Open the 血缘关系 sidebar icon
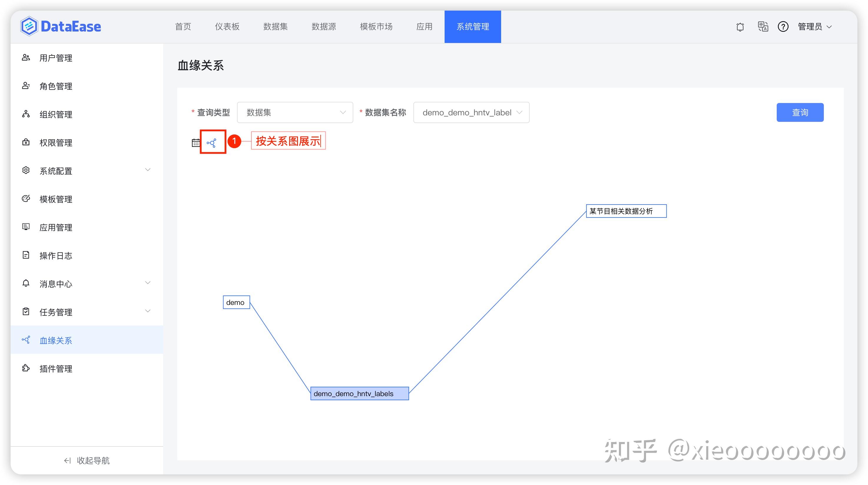The height and width of the screenshot is (485, 868). pos(26,340)
